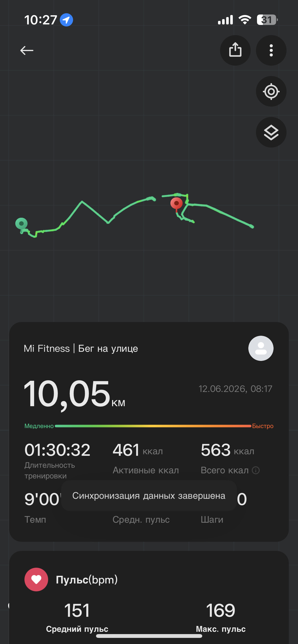Open the share workout icon

pos(235,50)
